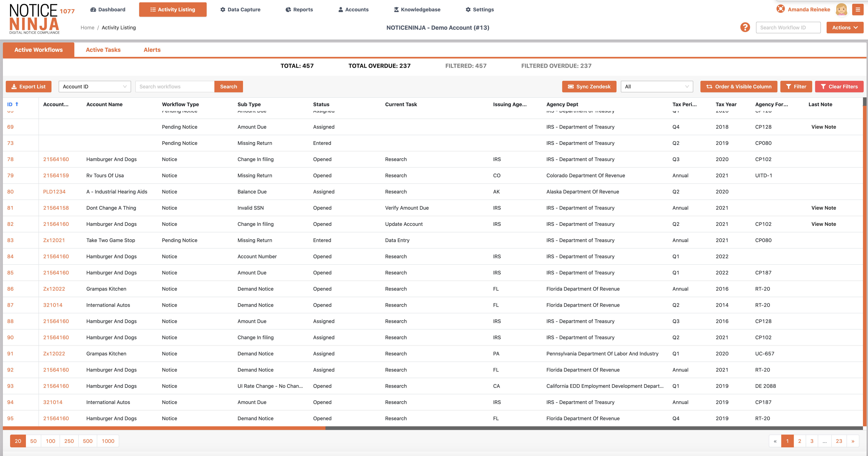Image resolution: width=868 pixels, height=456 pixels.
Task: Open the Dashboard menu
Action: (x=108, y=9)
